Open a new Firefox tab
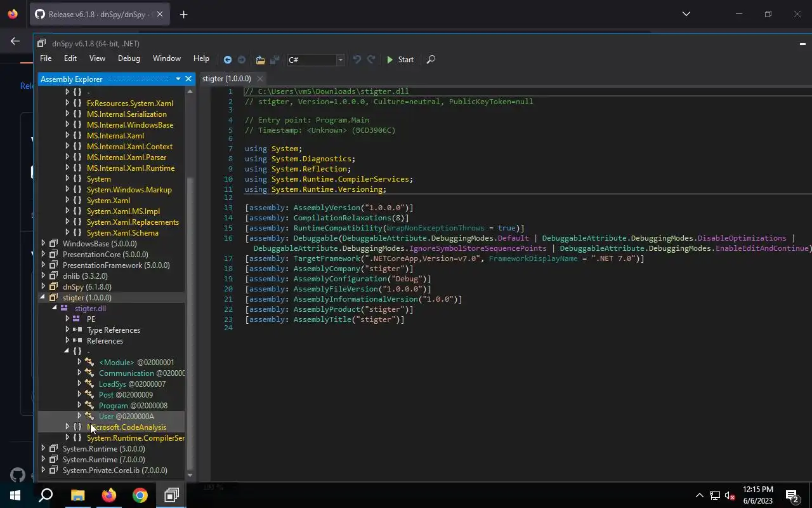The image size is (812, 508). (x=183, y=14)
